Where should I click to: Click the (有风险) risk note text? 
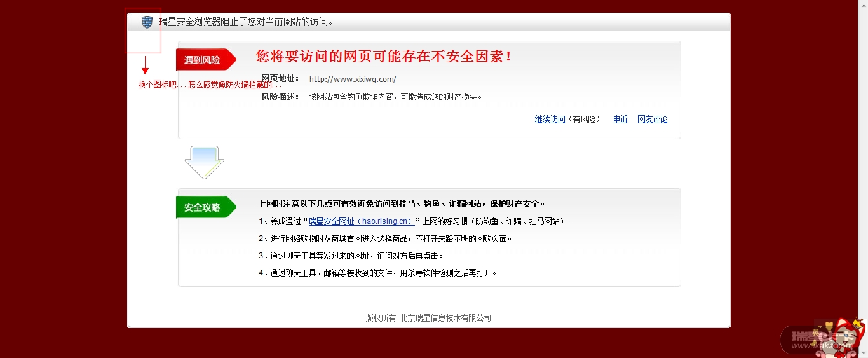[x=584, y=119]
